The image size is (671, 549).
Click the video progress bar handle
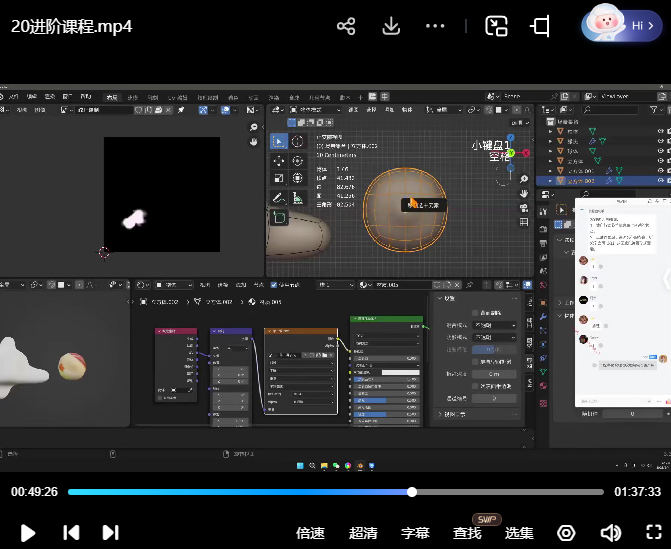pos(412,492)
